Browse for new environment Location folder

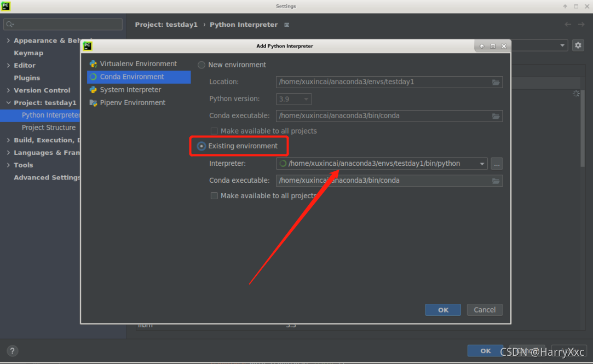tap(496, 82)
